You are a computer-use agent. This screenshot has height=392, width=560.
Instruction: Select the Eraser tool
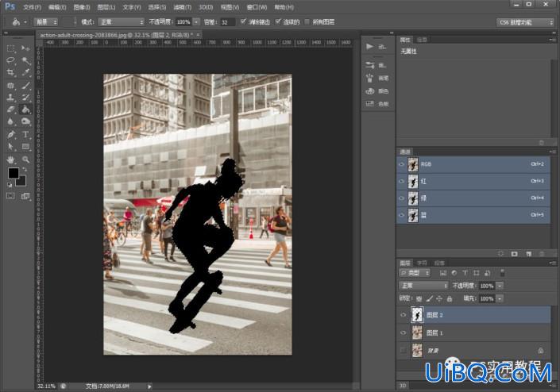click(10, 110)
